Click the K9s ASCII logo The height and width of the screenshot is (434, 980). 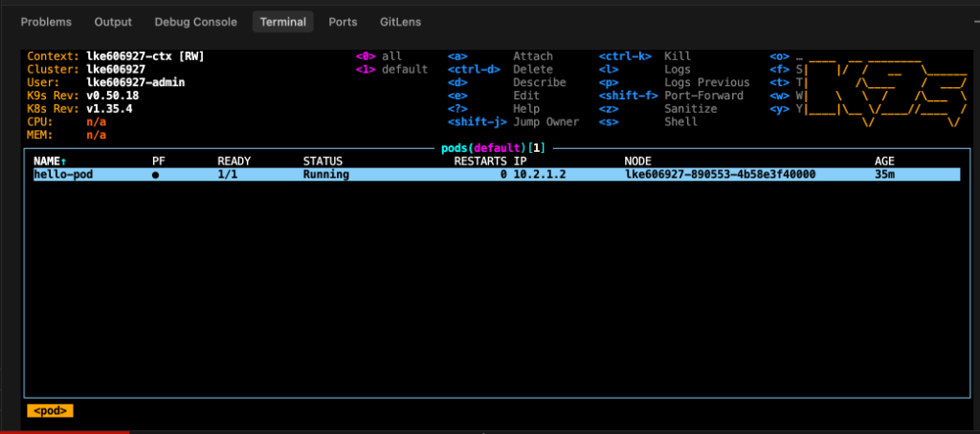pos(887,93)
